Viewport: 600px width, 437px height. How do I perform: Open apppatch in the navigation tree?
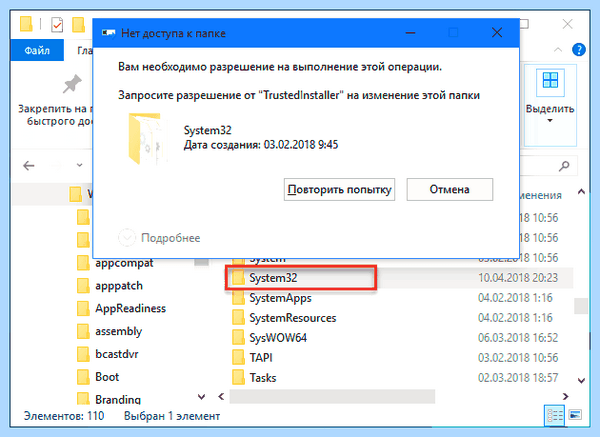pyautogui.click(x=119, y=285)
